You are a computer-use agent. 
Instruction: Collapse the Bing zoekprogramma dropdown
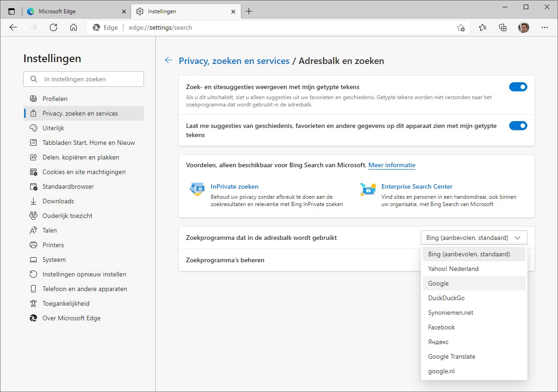474,238
